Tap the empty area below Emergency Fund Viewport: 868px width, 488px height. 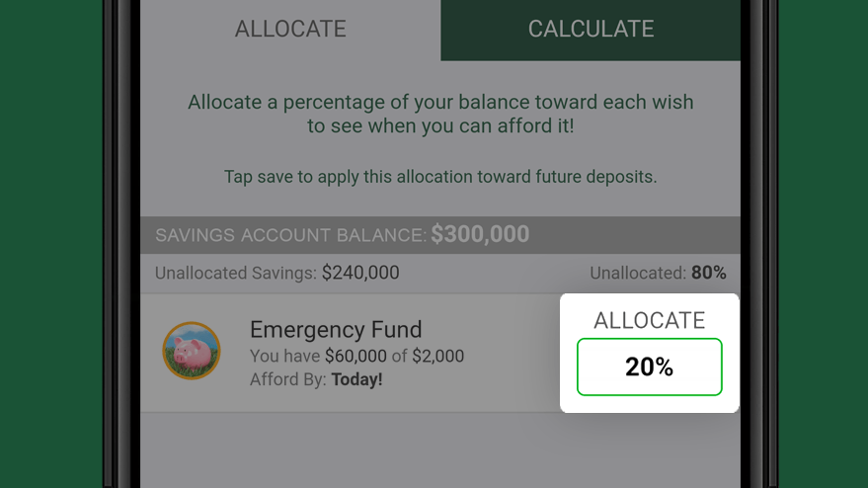[x=440, y=449]
